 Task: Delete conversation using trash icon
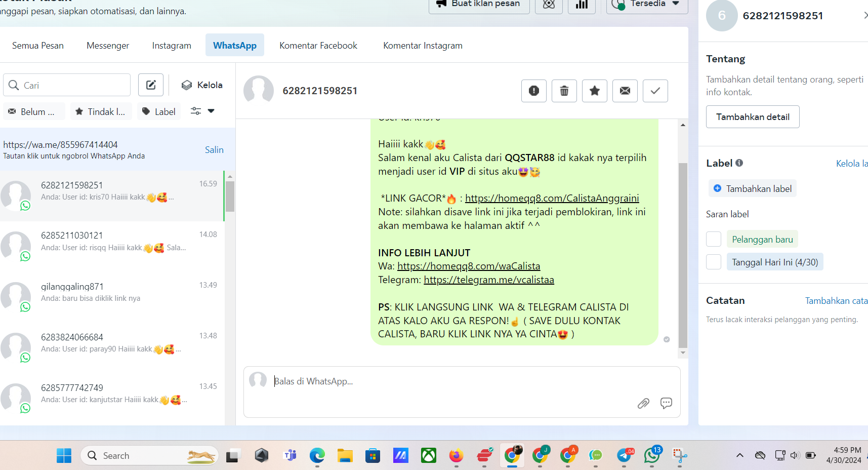564,91
